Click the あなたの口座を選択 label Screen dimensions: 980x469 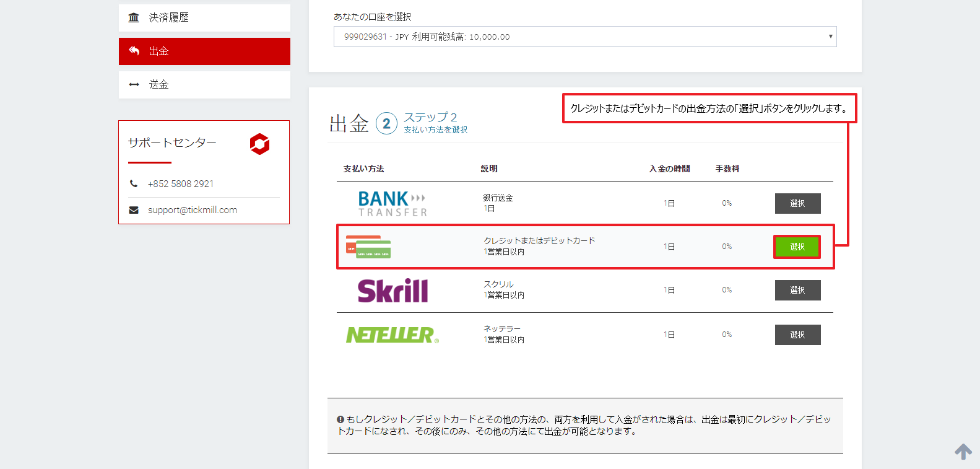[x=372, y=17]
